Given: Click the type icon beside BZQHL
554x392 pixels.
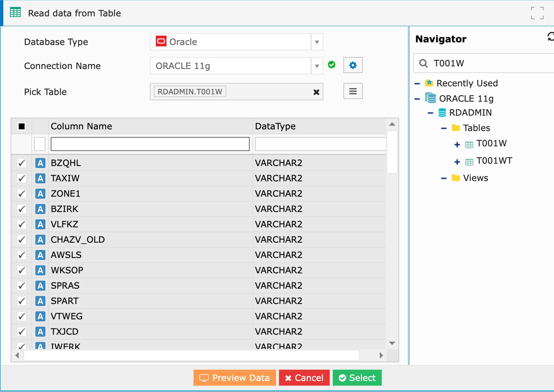Looking at the screenshot, I should click(x=40, y=163).
